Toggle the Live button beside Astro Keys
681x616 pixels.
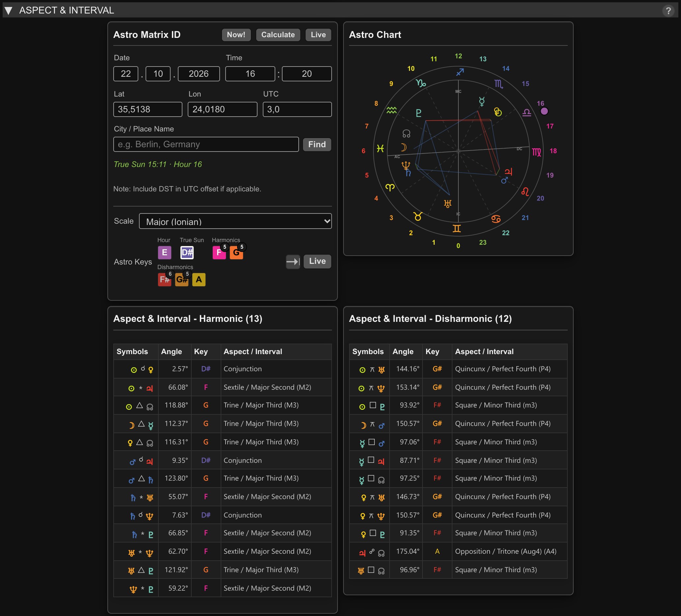317,261
